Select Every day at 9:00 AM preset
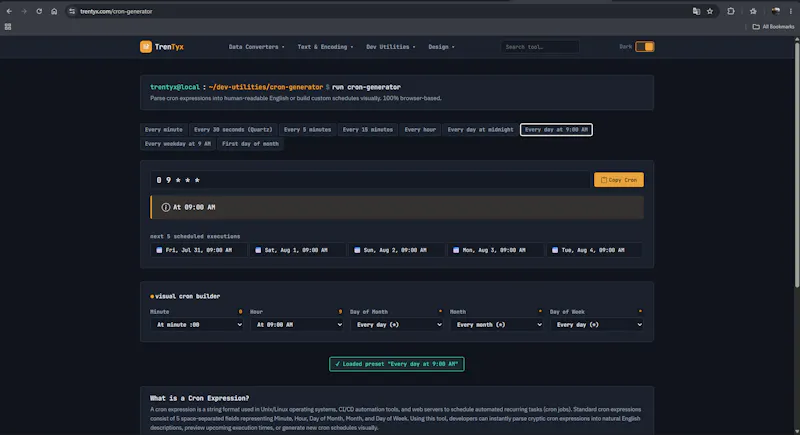Screen dimensions: 800x435 click(556, 130)
